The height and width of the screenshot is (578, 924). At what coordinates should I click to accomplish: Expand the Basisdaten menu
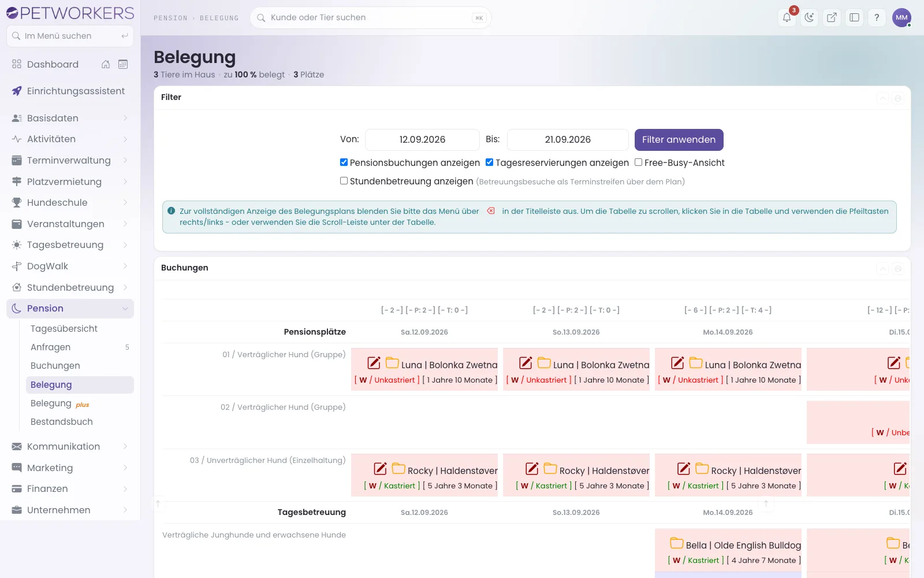click(70, 118)
